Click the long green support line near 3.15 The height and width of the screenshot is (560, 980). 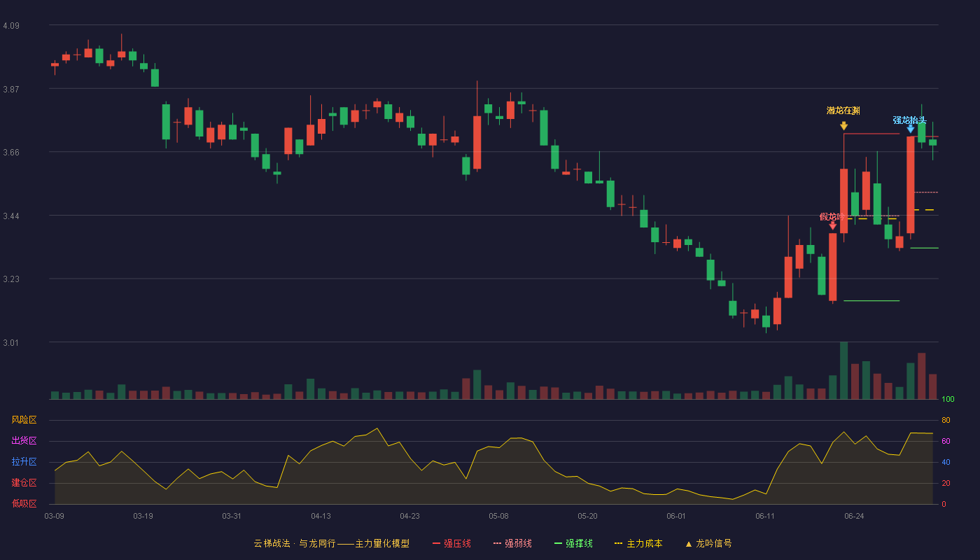[871, 301]
